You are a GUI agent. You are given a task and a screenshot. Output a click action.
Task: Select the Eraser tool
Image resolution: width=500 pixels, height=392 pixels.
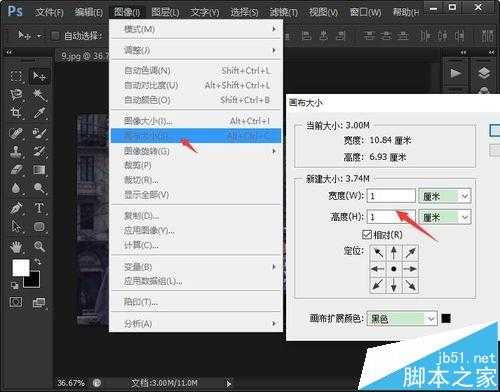pyautogui.click(x=16, y=170)
